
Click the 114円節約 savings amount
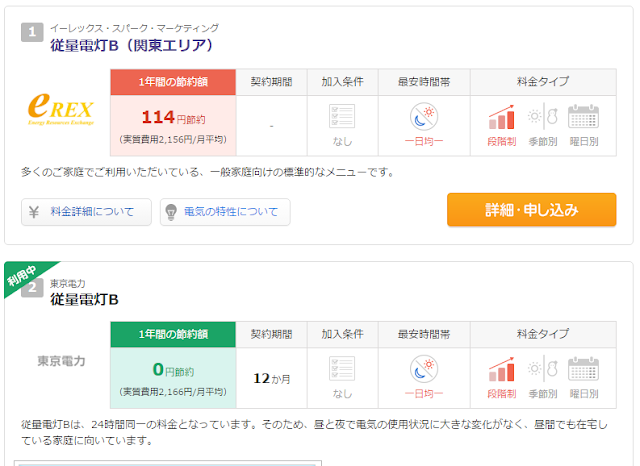point(173,118)
